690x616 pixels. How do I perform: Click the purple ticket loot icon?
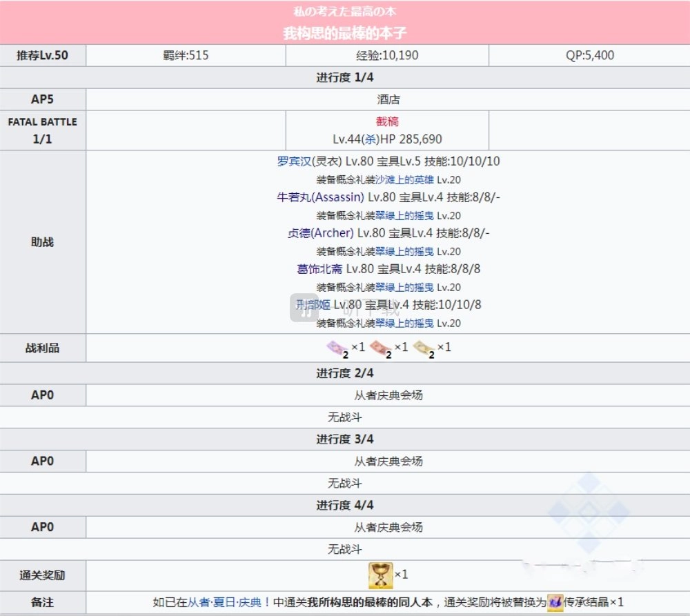(337, 348)
